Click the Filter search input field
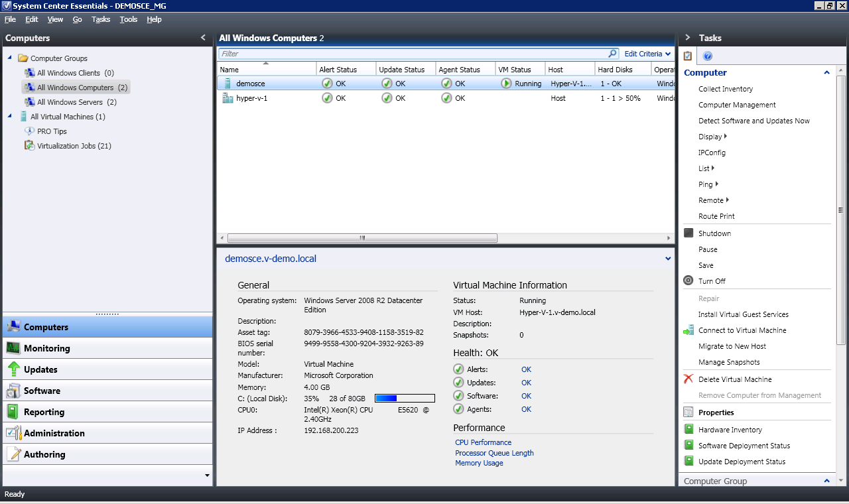This screenshot has height=504, width=849. pyautogui.click(x=413, y=54)
